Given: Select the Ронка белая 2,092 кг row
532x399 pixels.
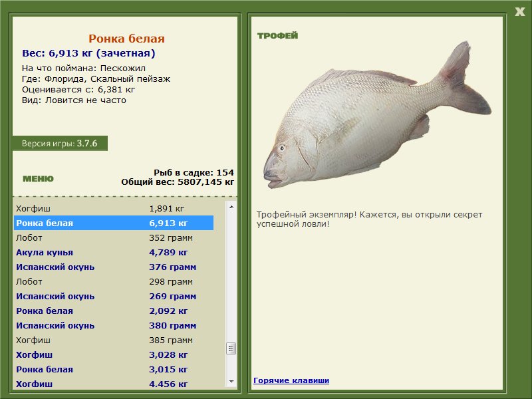Looking at the screenshot, I should tap(114, 311).
